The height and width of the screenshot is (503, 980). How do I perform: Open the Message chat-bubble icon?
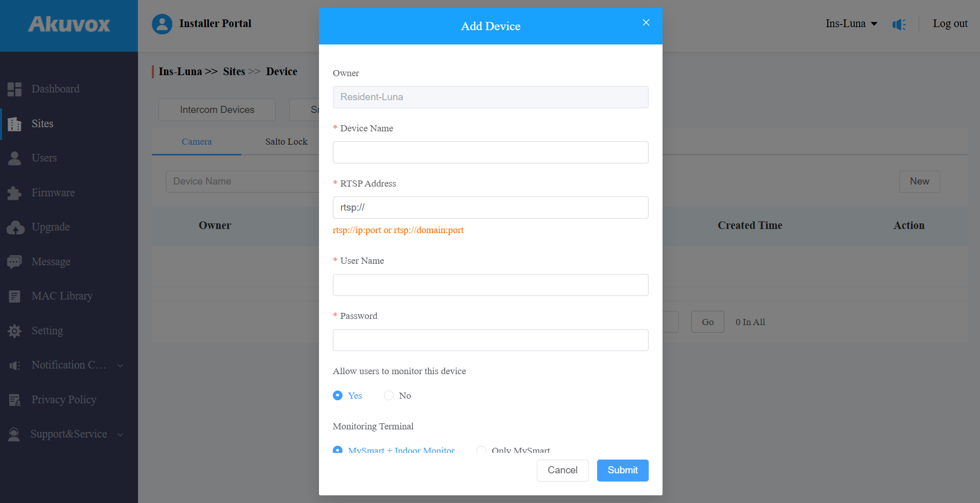(14, 262)
